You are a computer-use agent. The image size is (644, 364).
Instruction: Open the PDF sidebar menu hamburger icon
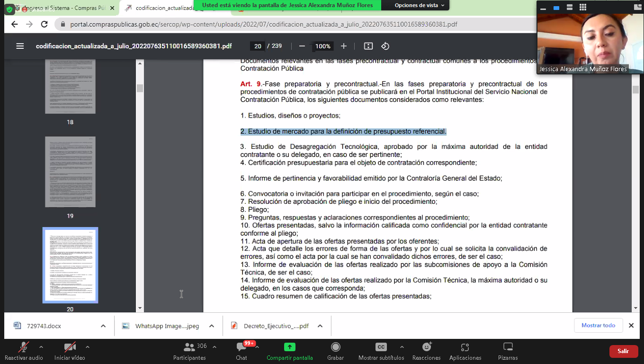tap(20, 46)
